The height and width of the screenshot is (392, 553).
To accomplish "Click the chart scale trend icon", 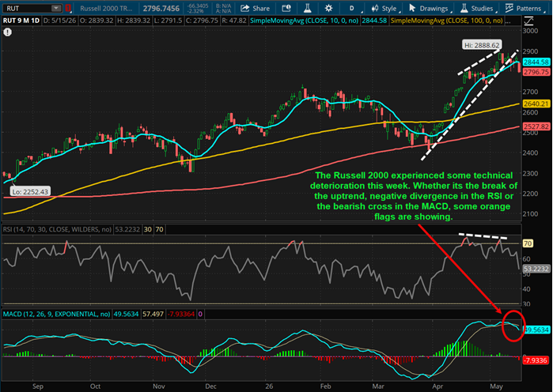I will coord(528,21).
